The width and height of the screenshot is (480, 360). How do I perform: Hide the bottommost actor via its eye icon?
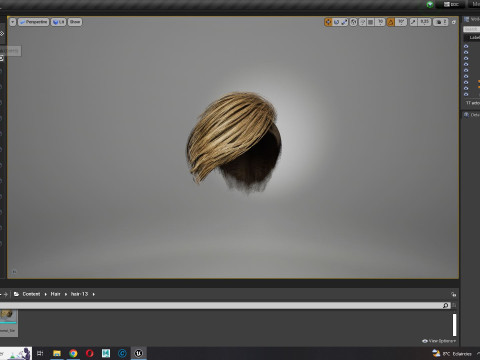[466, 94]
